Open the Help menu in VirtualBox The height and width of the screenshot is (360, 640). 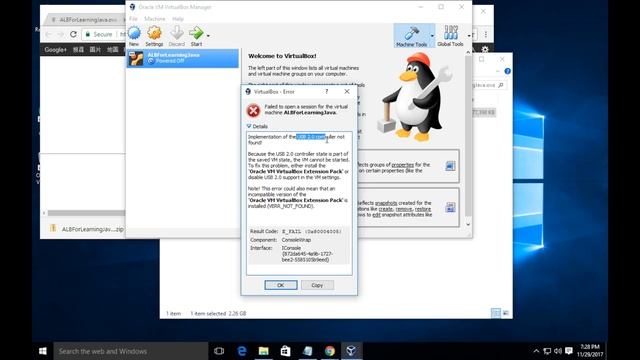tap(178, 19)
